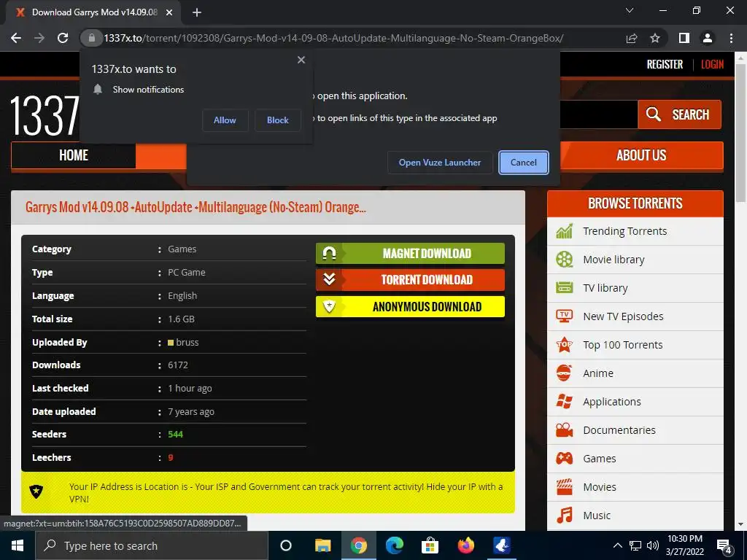This screenshot has width=747, height=560.
Task: Click the Applications Windows flag icon
Action: (565, 402)
